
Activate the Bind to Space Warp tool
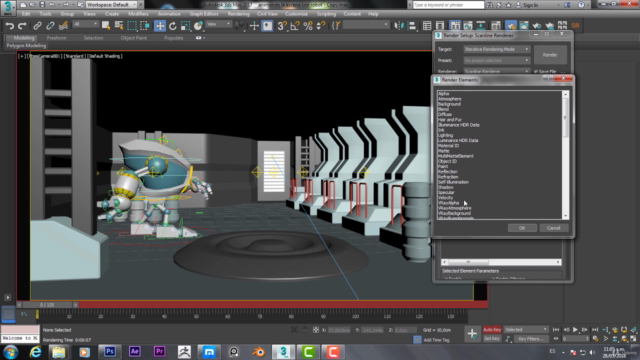[x=63, y=26]
